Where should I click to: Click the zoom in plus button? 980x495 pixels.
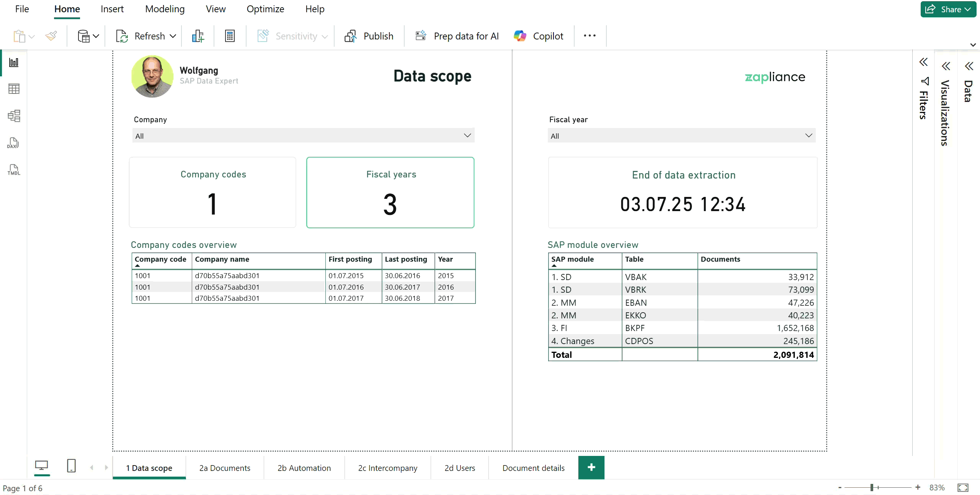918,487
